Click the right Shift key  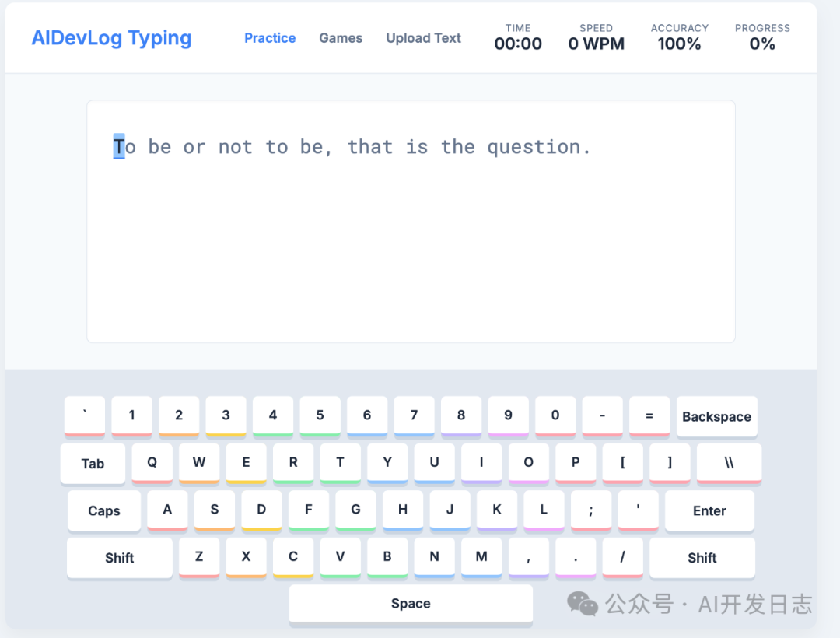tap(702, 558)
